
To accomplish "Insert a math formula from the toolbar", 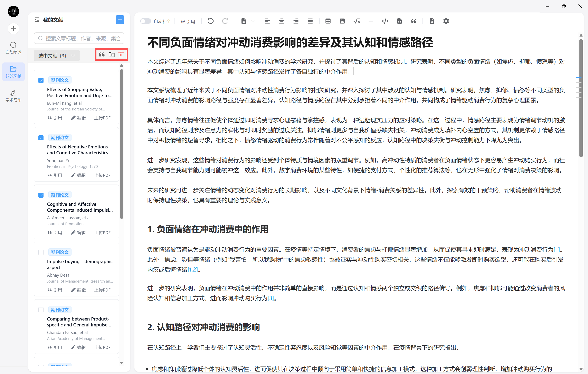I will tap(357, 21).
